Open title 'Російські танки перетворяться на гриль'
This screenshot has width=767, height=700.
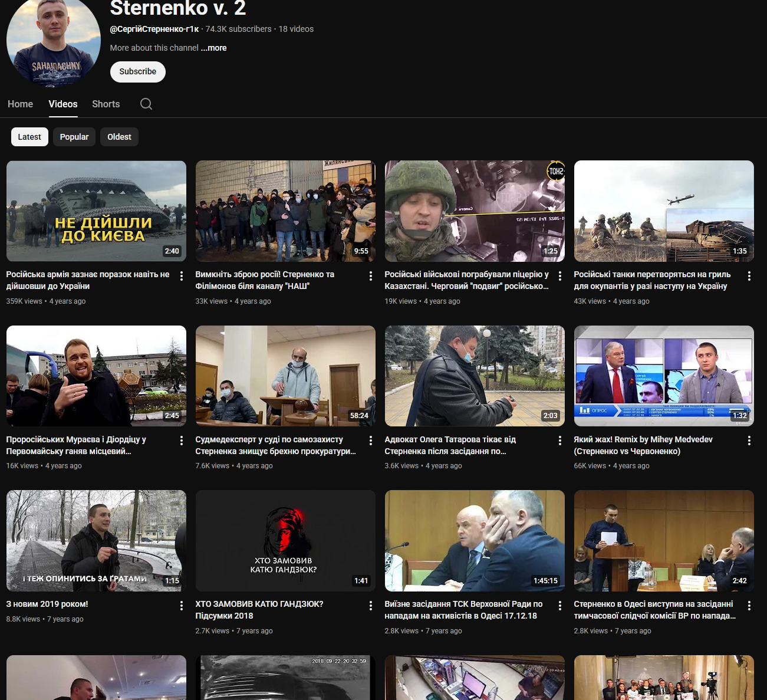(652, 280)
